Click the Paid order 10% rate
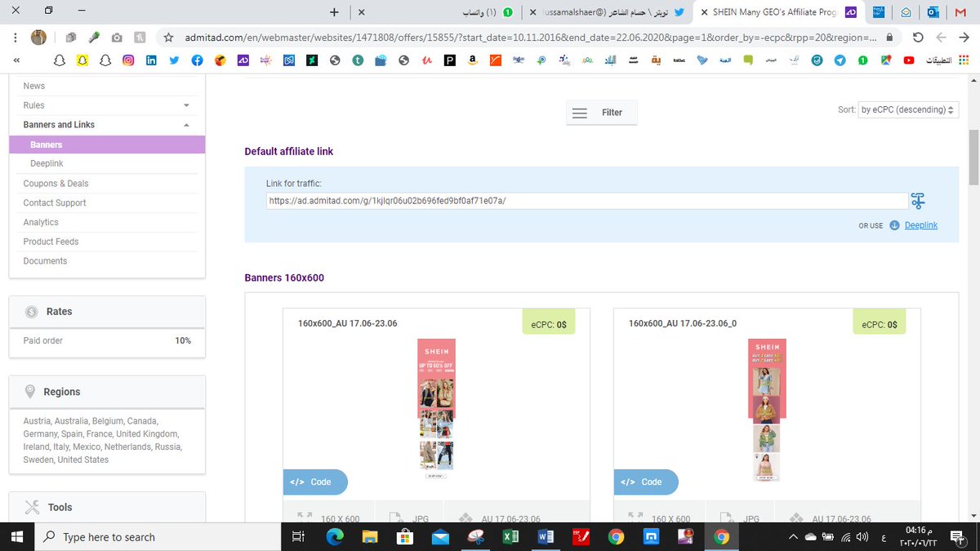This screenshot has height=551, width=980. [107, 340]
